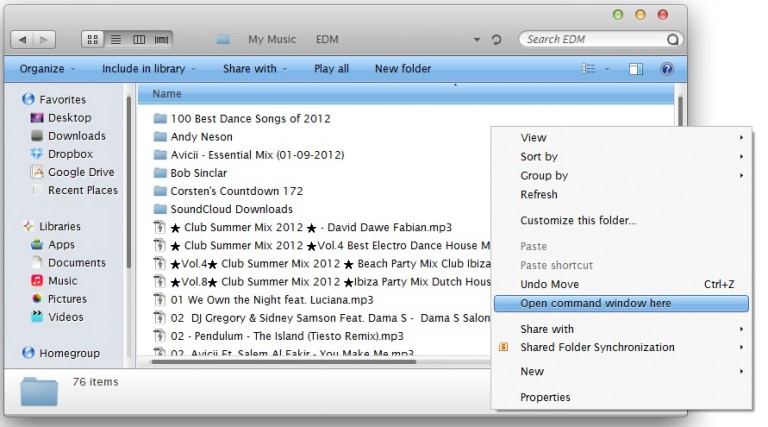Sort by the Name column header
768x427 pixels.
[x=406, y=94]
